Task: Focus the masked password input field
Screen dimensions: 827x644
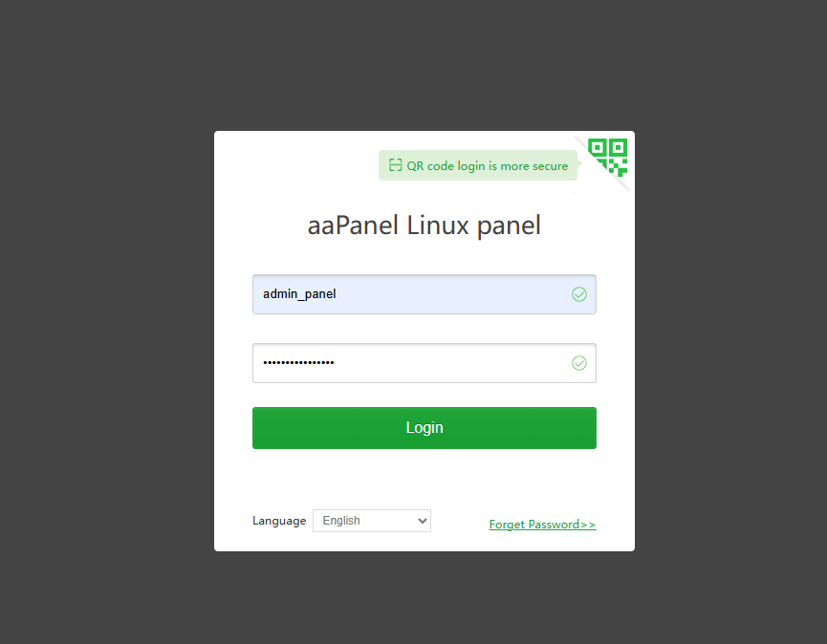Action: pyautogui.click(x=424, y=363)
